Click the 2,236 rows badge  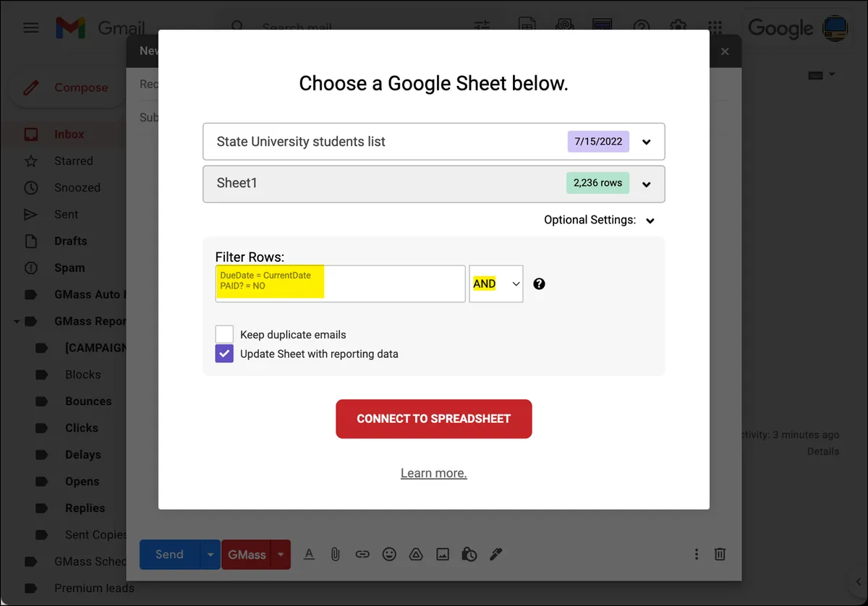point(597,183)
